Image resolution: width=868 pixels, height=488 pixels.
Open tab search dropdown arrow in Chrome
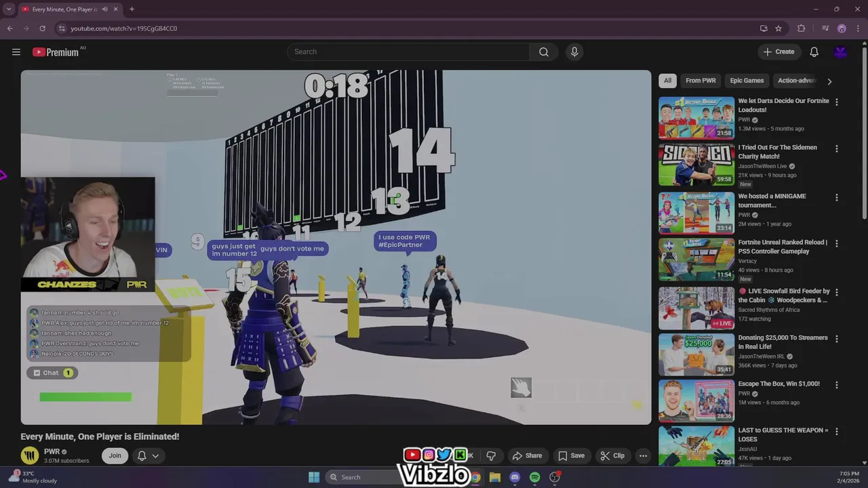click(x=9, y=9)
